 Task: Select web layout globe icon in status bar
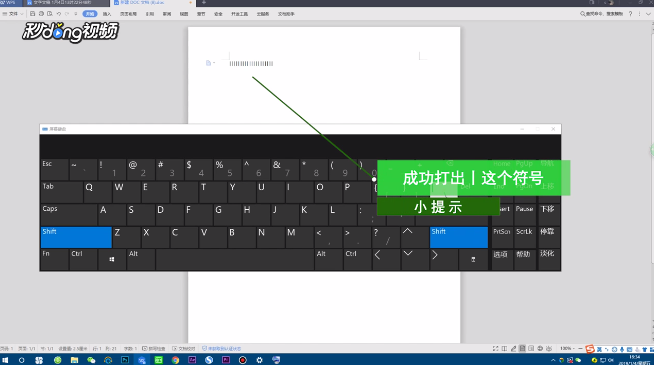click(x=540, y=348)
